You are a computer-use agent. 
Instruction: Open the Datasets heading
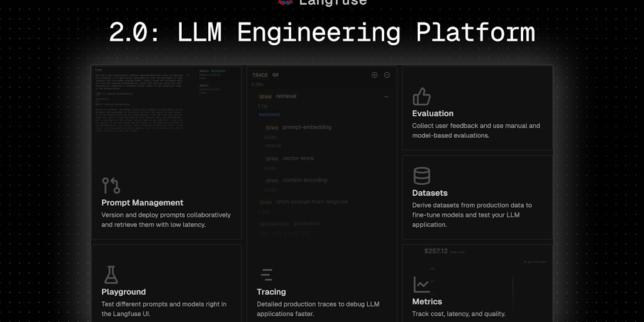point(430,192)
